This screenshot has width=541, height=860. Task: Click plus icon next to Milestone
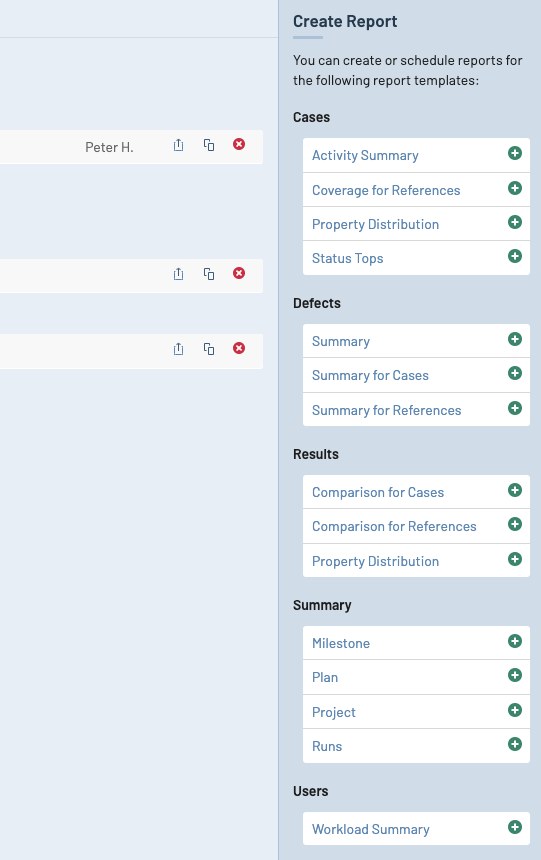(x=515, y=641)
